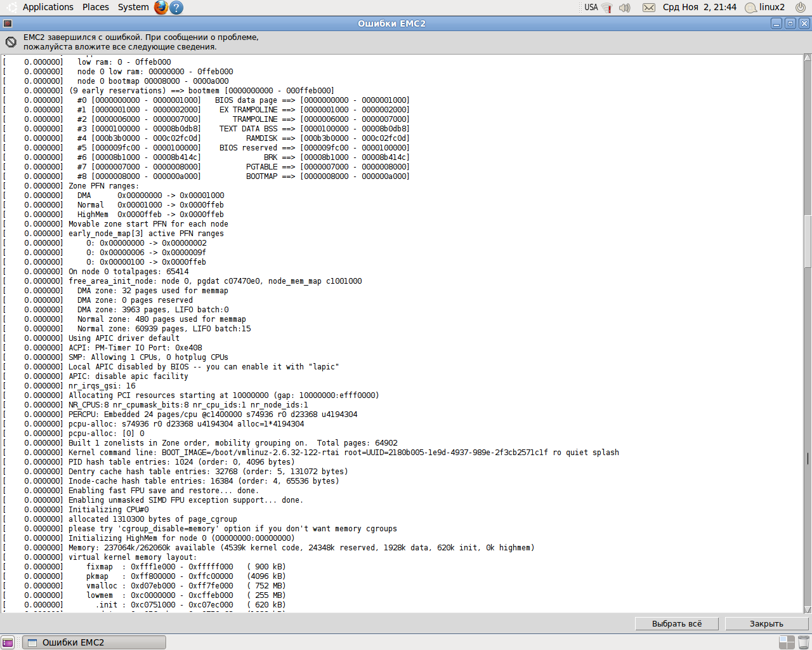The width and height of the screenshot is (812, 650).
Task: Click the network connection status icon
Action: point(607,8)
